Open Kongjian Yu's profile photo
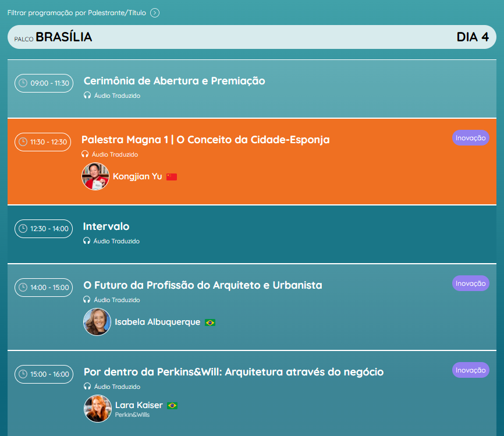Viewport: 504px width, 436px height. coord(95,176)
